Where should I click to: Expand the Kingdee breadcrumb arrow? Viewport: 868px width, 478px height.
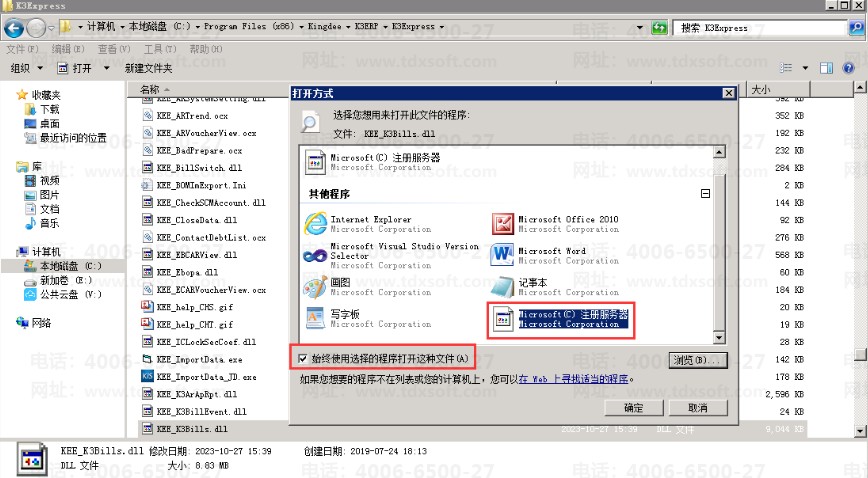click(348, 27)
